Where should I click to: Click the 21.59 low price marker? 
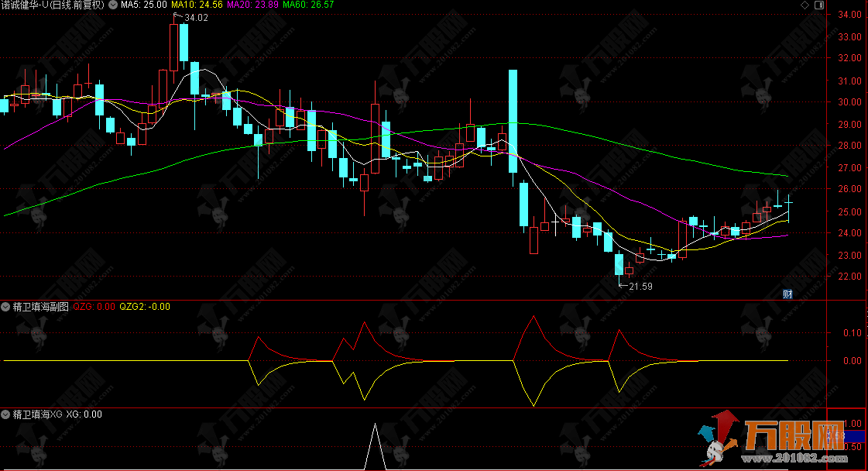click(x=640, y=287)
